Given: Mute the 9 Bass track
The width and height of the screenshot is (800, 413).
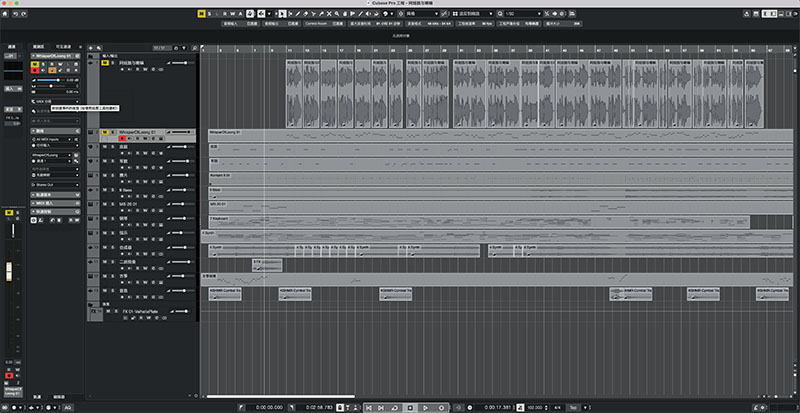Looking at the screenshot, I should pyautogui.click(x=105, y=189).
